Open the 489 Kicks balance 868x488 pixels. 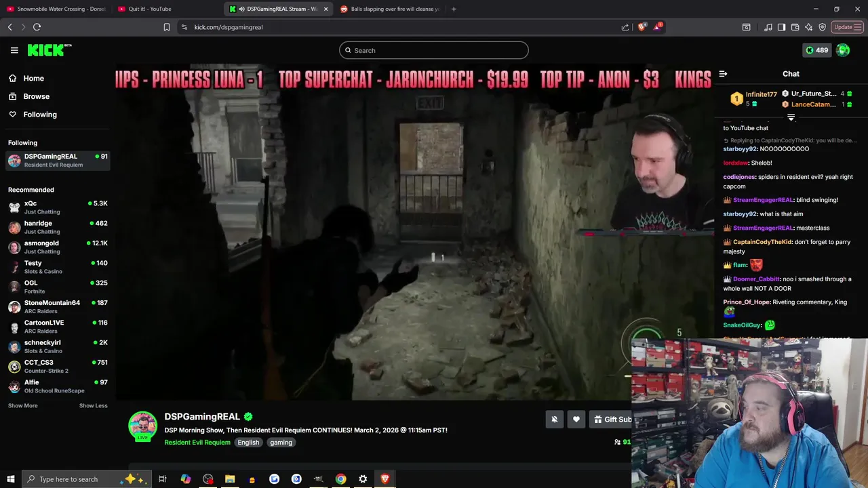(x=816, y=50)
